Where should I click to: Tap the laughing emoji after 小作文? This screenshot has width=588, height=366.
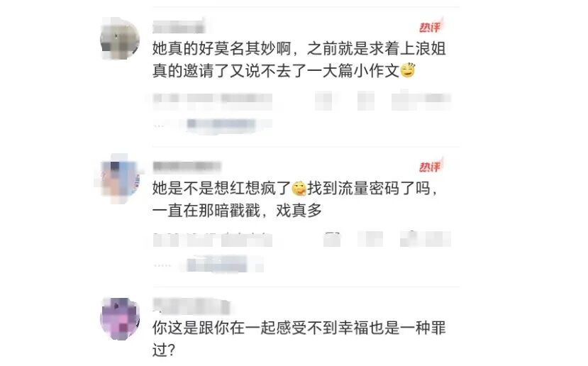point(408,70)
